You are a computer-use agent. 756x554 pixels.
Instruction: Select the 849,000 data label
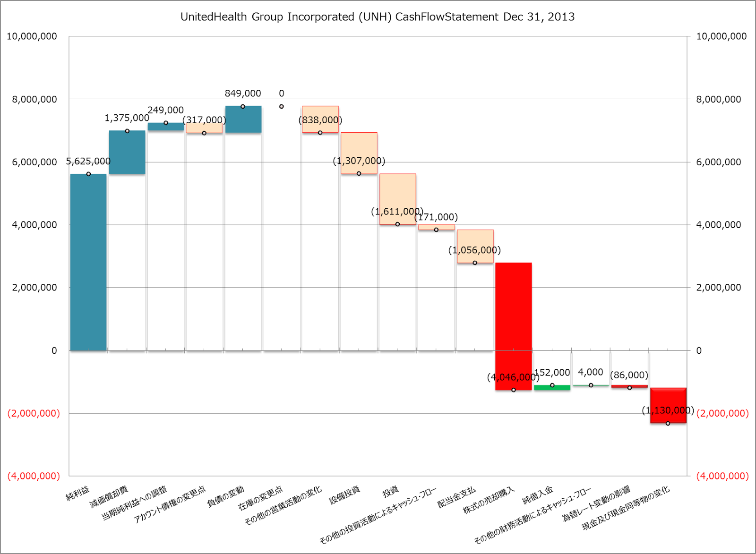[243, 94]
